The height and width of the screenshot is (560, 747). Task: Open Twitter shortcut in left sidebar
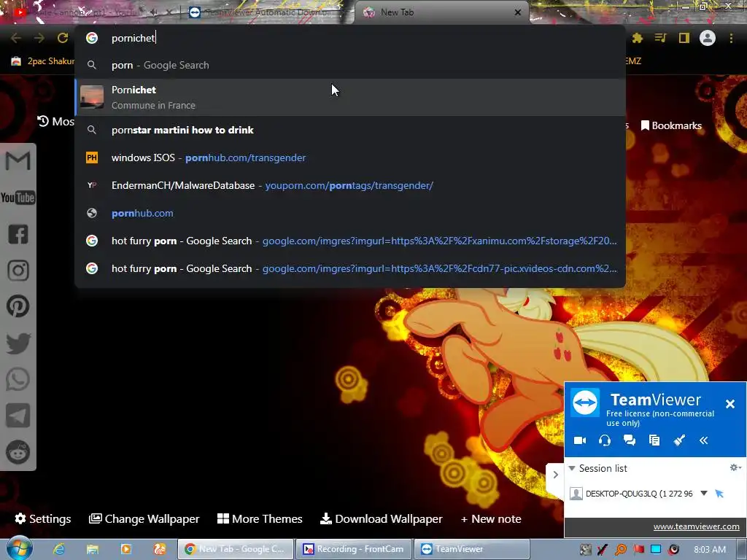[18, 343]
